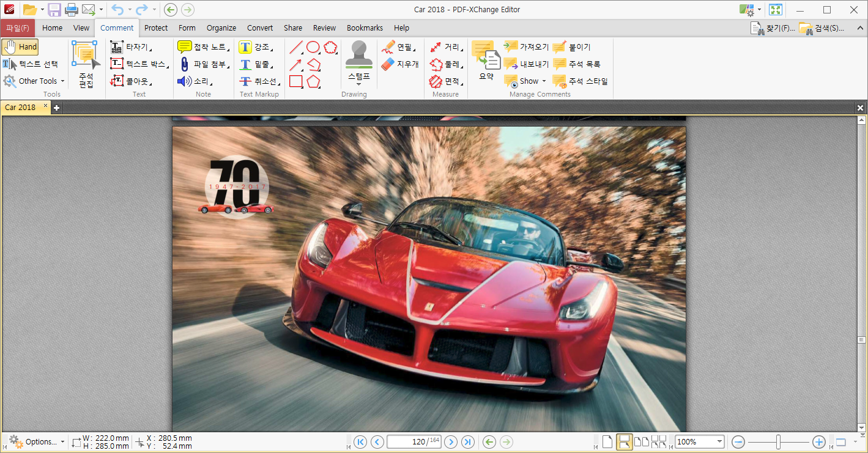Select the Rectangle drawing tool
The width and height of the screenshot is (868, 453).
click(296, 81)
